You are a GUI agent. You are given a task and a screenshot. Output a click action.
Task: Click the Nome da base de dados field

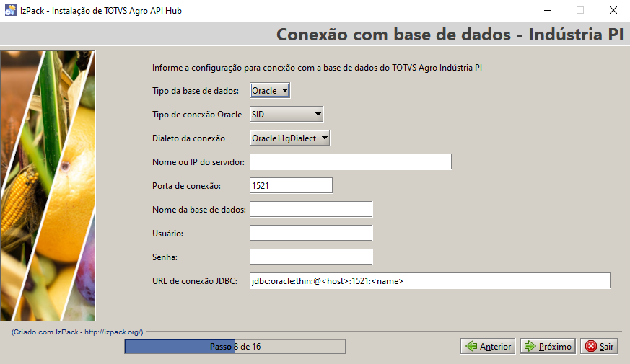click(310, 209)
